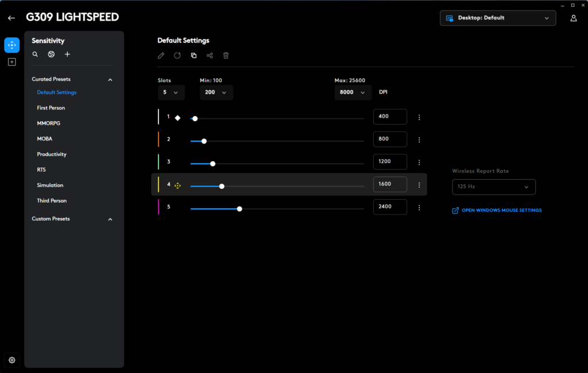Screen dimensions: 588x373
Task: Open Windows Mouse Settings link
Action: click(x=497, y=210)
